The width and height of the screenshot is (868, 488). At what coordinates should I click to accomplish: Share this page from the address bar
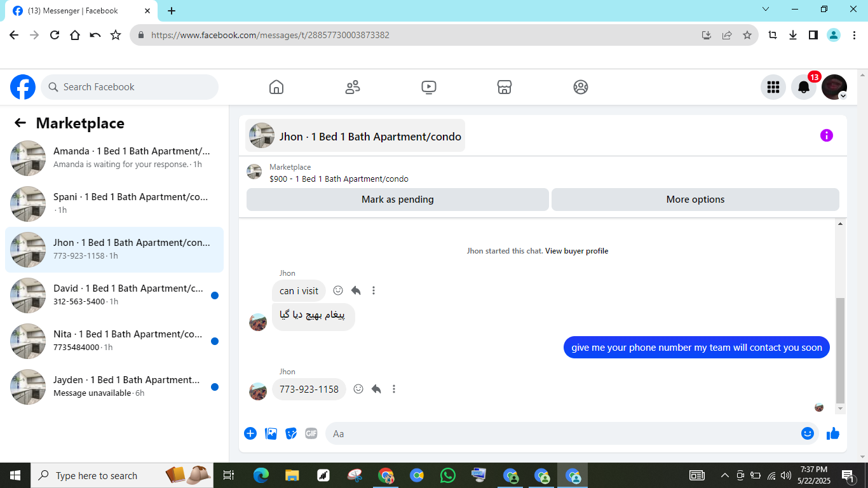pos(727,35)
